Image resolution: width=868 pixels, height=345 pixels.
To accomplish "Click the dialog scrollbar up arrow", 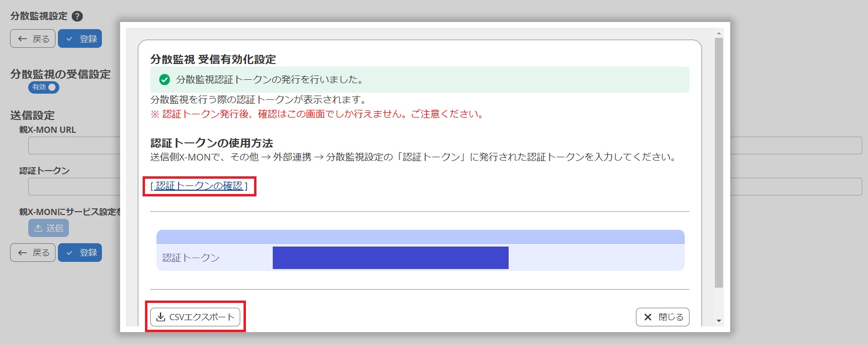I will point(718,33).
